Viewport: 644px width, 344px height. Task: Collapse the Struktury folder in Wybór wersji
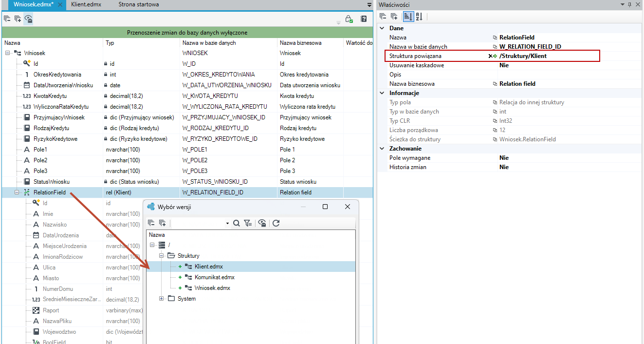[x=162, y=256]
